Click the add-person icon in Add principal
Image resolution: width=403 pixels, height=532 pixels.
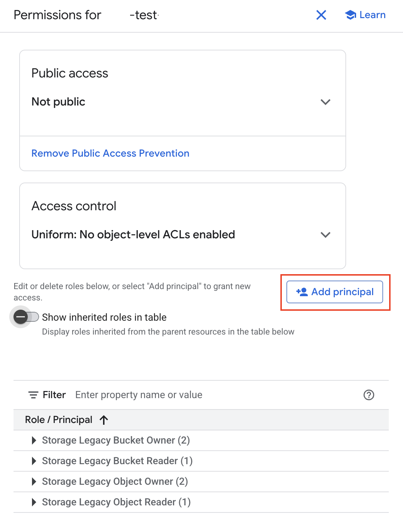[302, 292]
